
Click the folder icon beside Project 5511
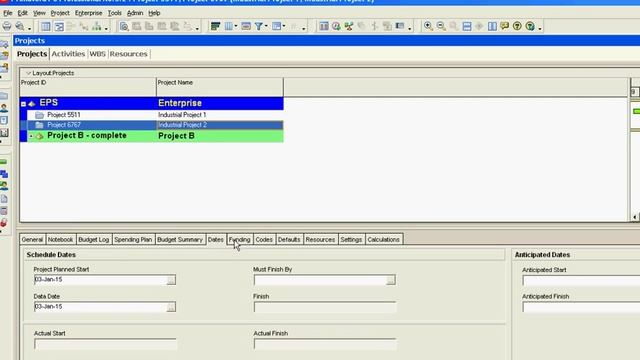(x=40, y=115)
